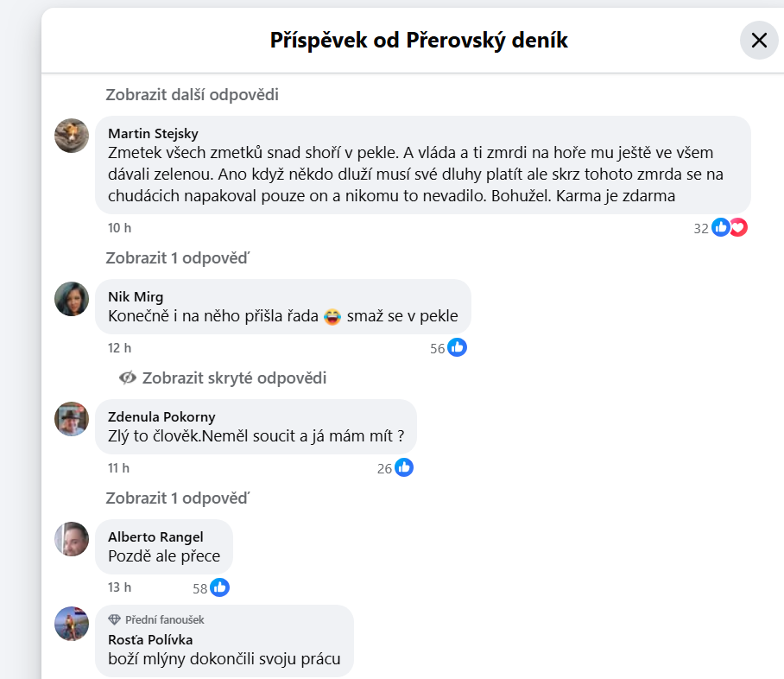
Task: Close the Přerovský deník post dialog
Action: pyautogui.click(x=759, y=40)
